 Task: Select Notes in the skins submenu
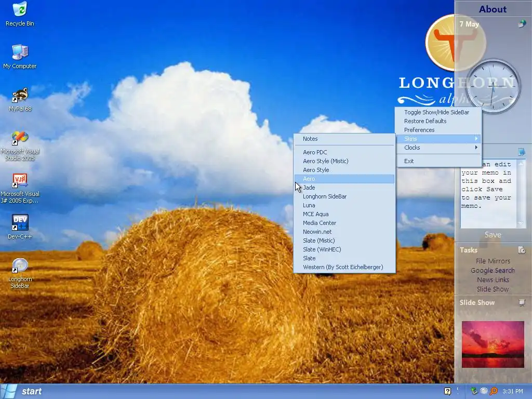click(x=344, y=138)
